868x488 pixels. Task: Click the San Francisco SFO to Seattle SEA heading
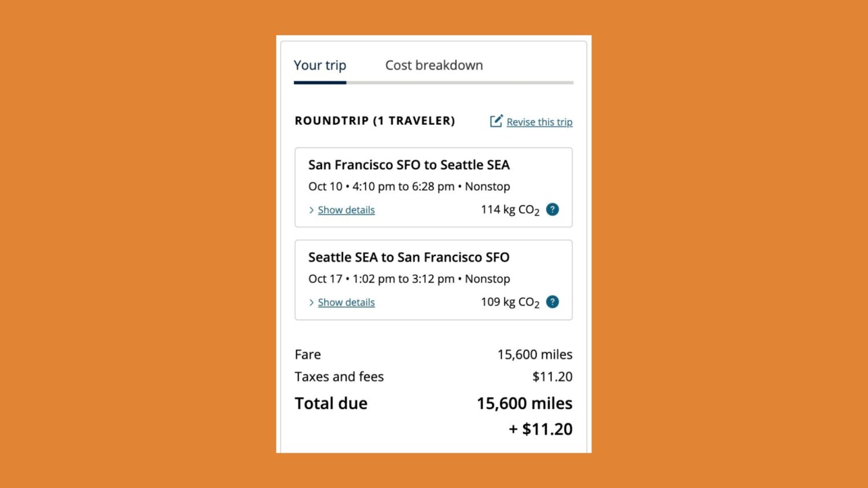[x=409, y=165]
